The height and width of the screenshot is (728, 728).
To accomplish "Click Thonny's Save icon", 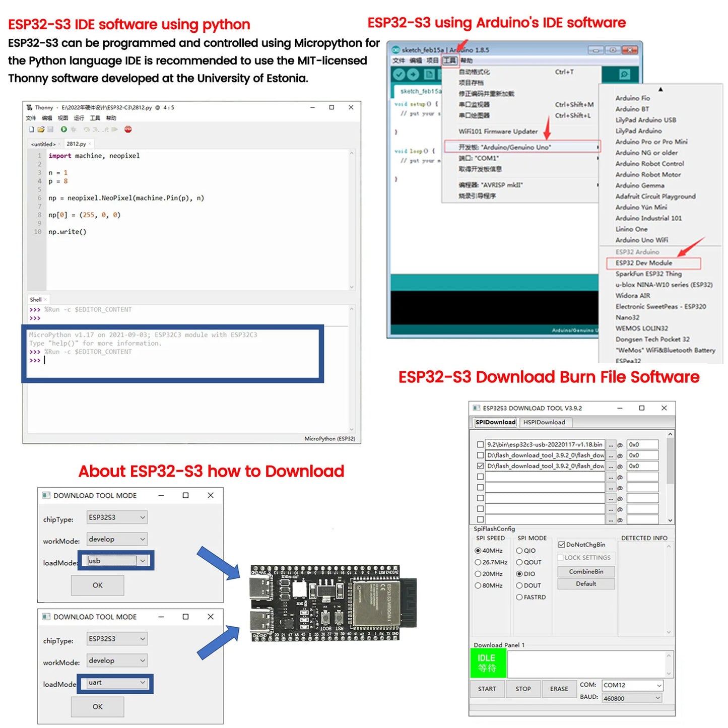I will coord(51,129).
